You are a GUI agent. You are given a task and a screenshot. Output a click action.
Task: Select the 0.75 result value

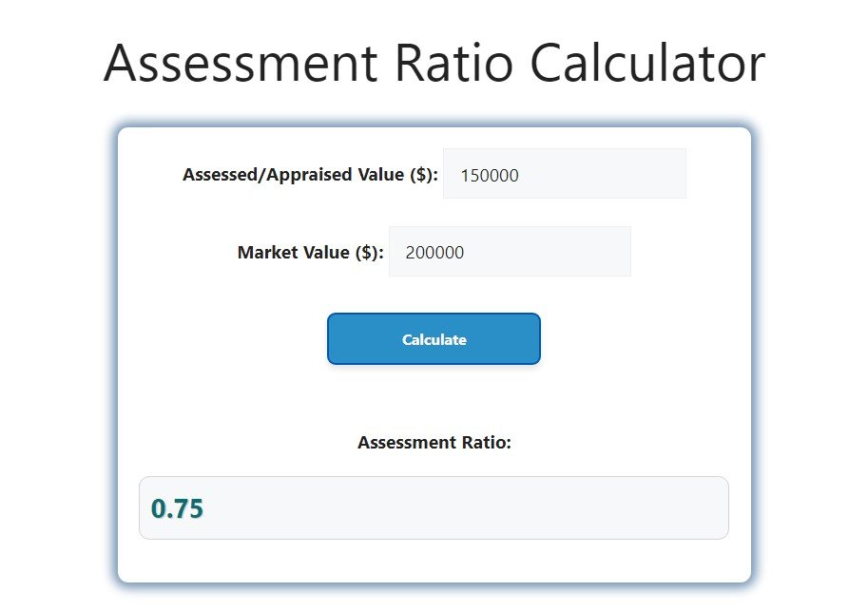click(181, 507)
